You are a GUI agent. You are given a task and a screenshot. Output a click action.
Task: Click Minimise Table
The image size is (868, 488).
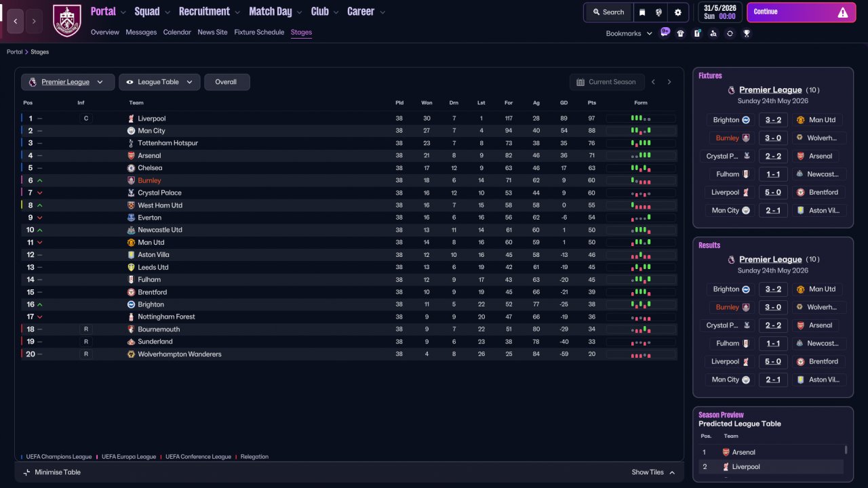52,472
